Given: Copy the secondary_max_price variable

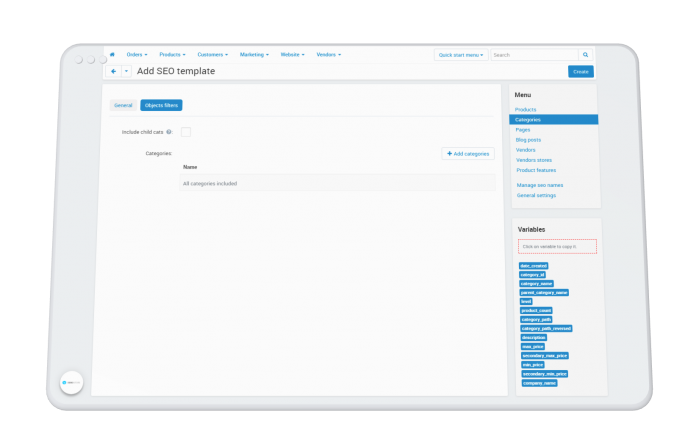Looking at the screenshot, I should click(x=545, y=356).
